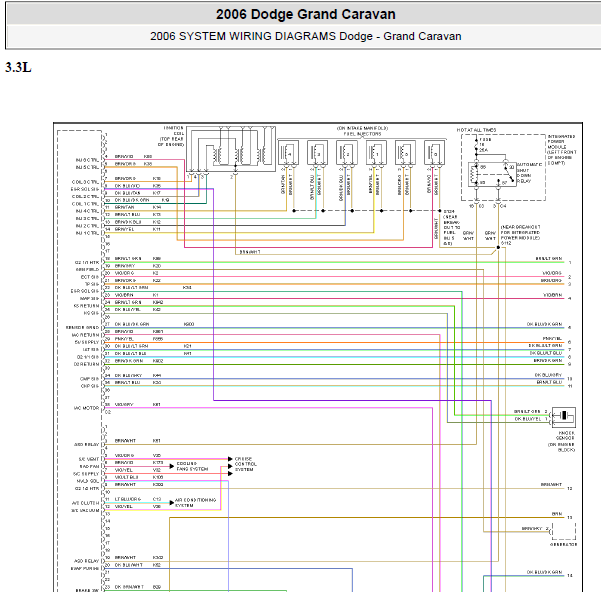This screenshot has height=592, width=601.
Task: Click the "CKP SIG" pin label
Action: [89, 386]
